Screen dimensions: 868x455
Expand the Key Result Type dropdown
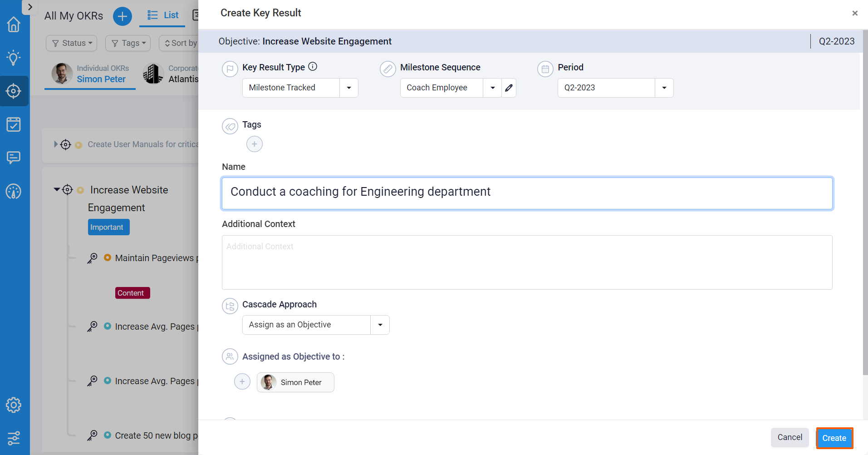[348, 88]
